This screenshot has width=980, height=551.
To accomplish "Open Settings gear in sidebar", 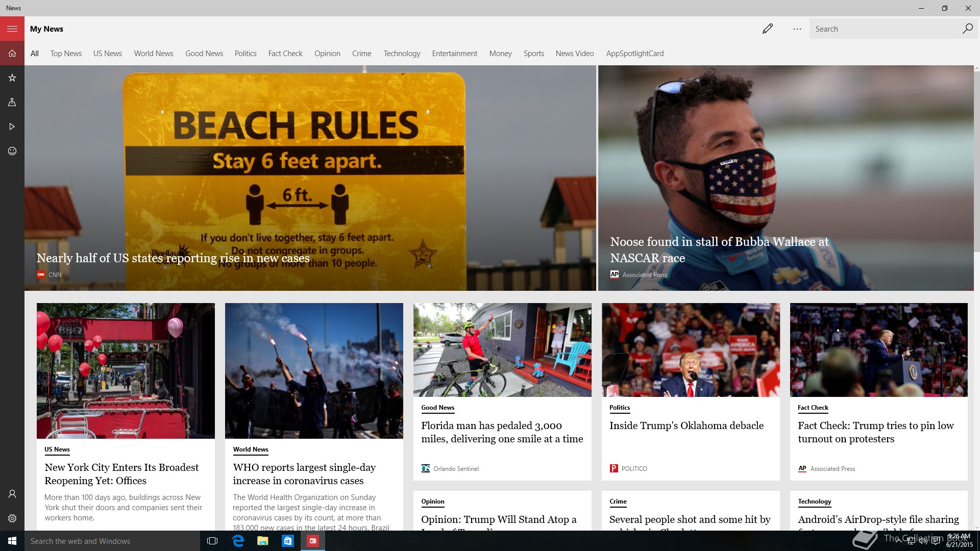I will (x=12, y=518).
